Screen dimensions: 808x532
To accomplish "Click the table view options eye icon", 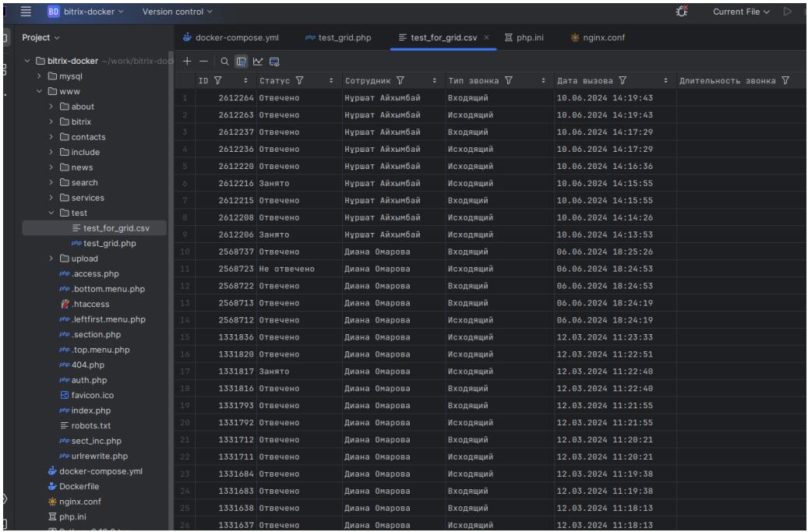I will point(274,62).
